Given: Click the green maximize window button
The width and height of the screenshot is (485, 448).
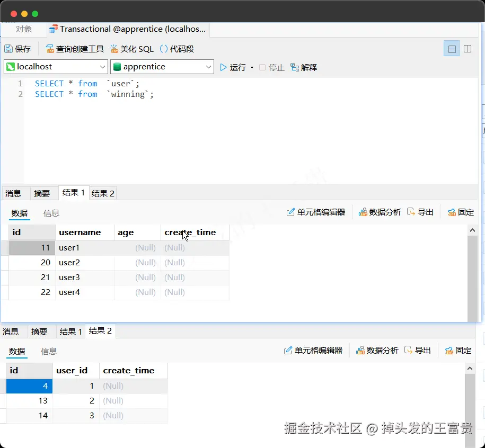Looking at the screenshot, I should pos(35,14).
